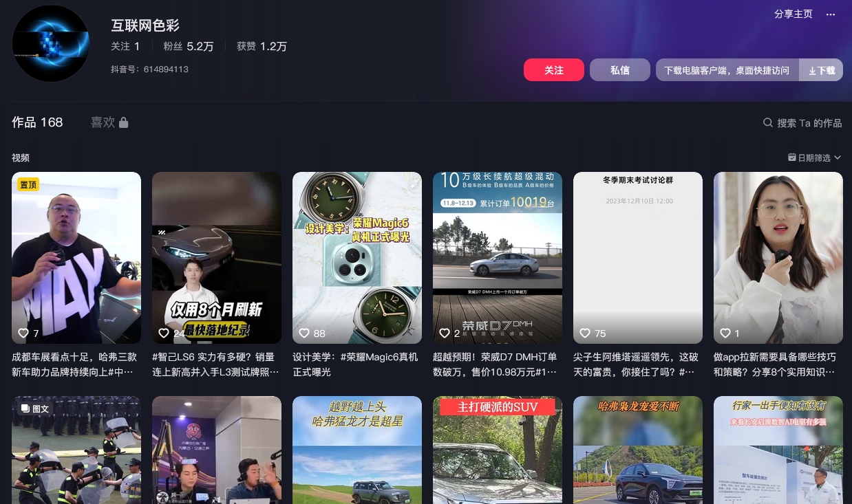852x504 pixels.
Task: Click heart icon on 成都车展 video
Action: tap(23, 333)
